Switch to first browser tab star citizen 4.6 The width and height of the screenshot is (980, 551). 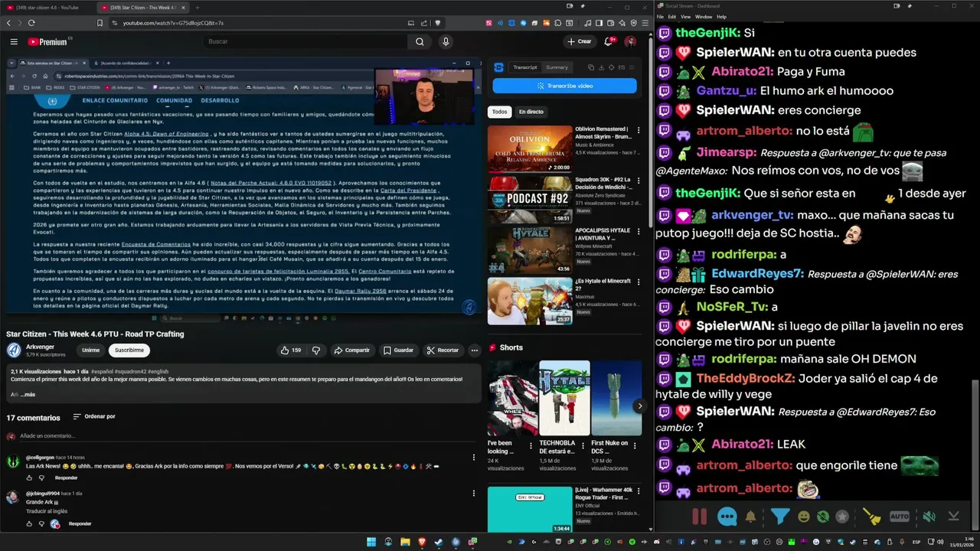click(x=46, y=7)
